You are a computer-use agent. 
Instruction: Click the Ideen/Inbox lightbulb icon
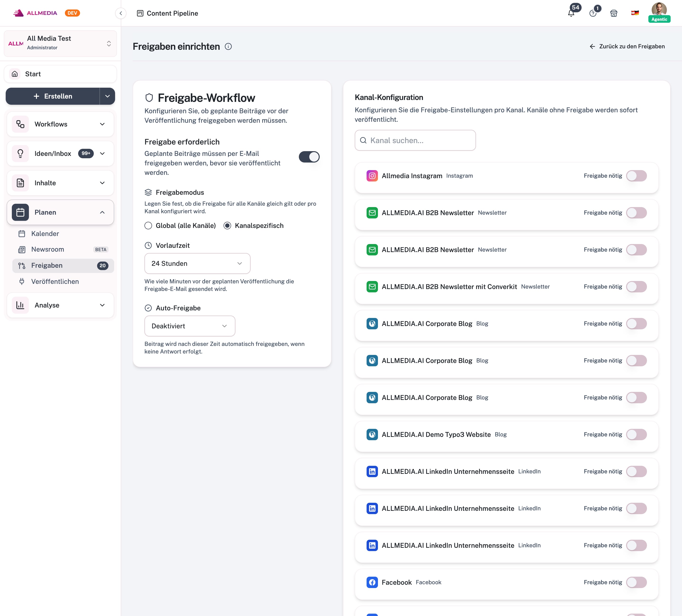point(20,154)
